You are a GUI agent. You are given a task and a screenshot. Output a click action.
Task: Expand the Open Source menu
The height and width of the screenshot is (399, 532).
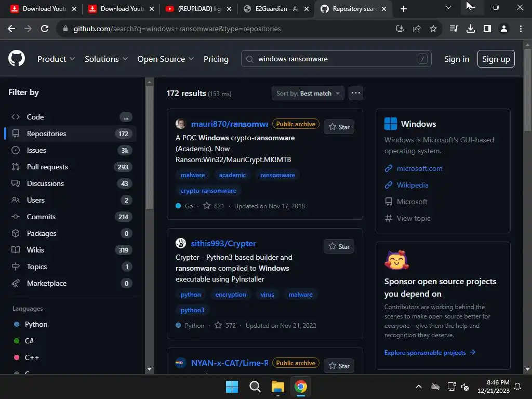pos(166,59)
